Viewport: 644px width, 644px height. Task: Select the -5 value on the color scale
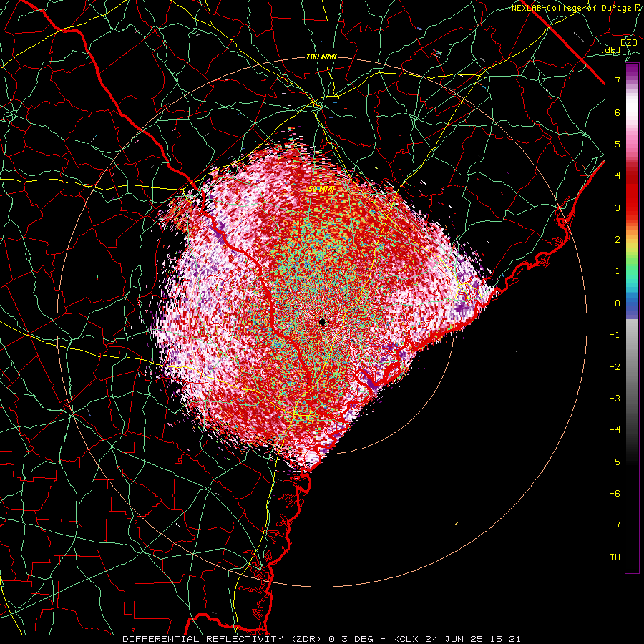click(615, 462)
